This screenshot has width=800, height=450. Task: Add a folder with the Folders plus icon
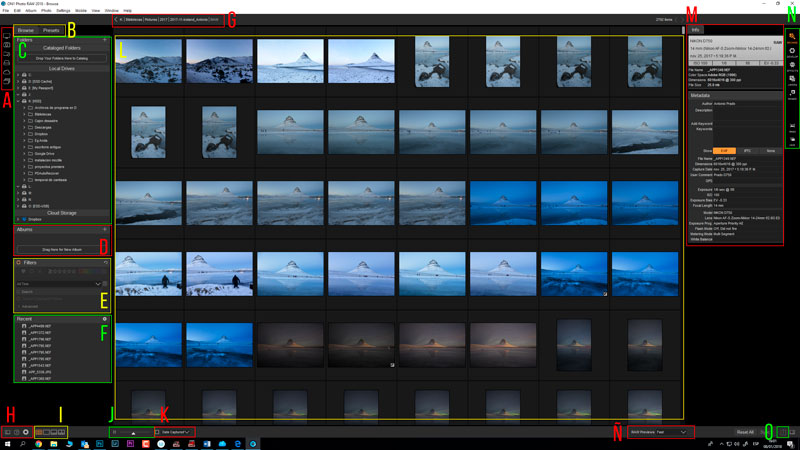coord(105,40)
